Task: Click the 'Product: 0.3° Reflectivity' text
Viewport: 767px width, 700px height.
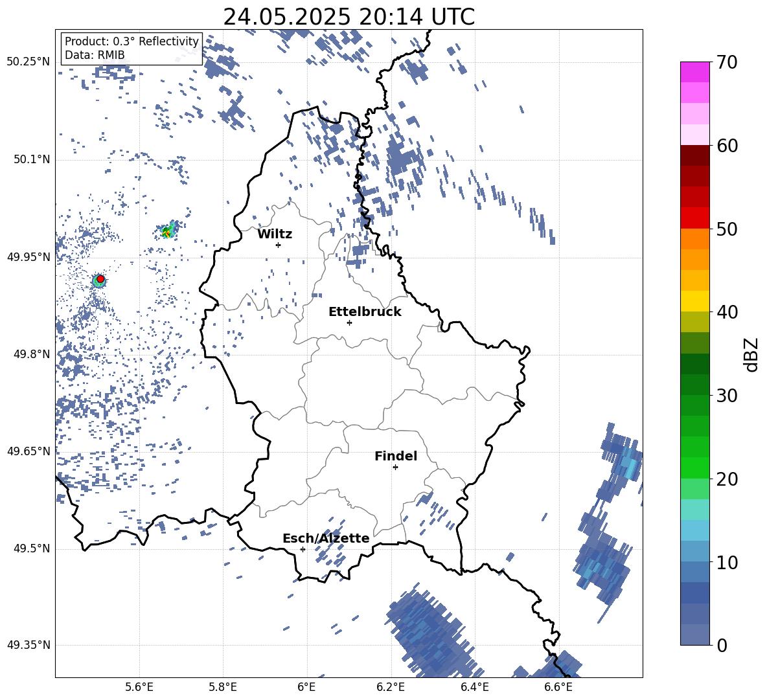Action: 132,41
